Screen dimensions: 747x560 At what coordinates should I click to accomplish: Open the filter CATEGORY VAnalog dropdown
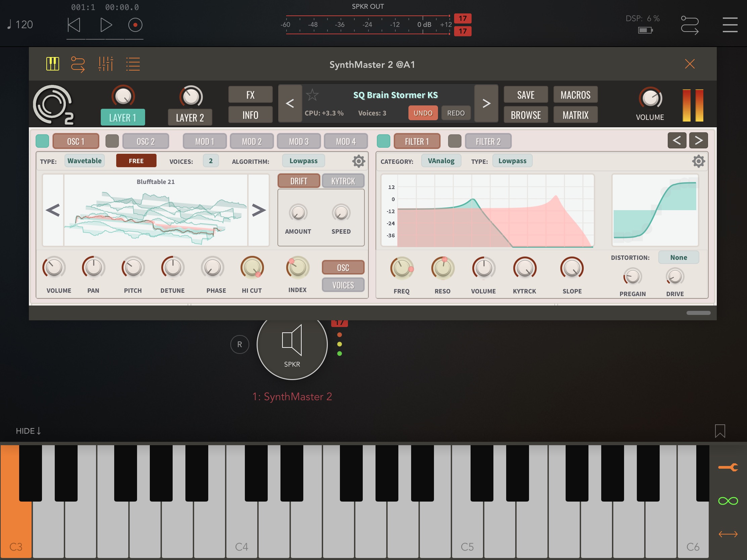click(441, 161)
